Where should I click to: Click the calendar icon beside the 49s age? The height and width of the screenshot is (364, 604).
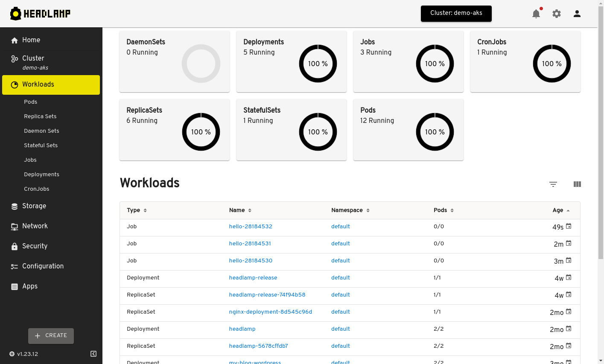[568, 227]
